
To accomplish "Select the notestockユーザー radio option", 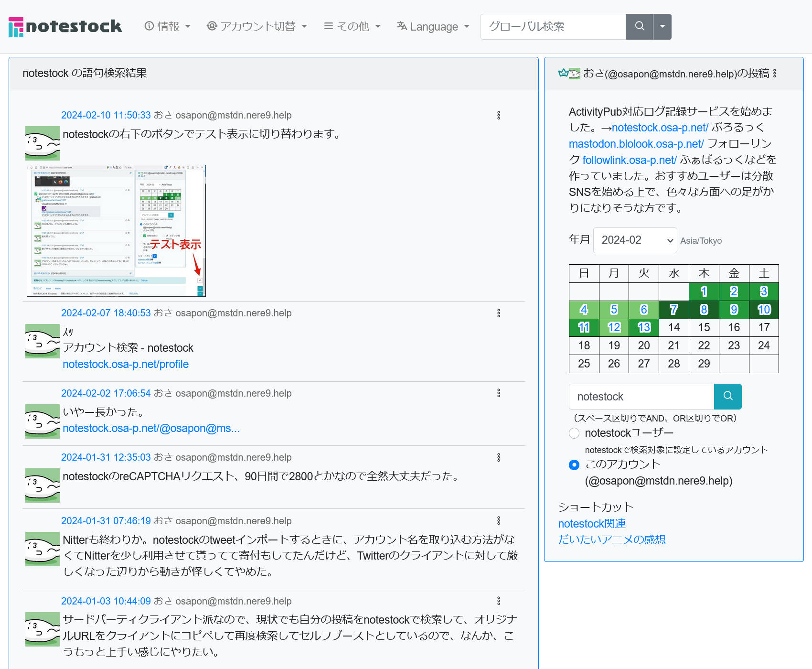I will coord(574,433).
